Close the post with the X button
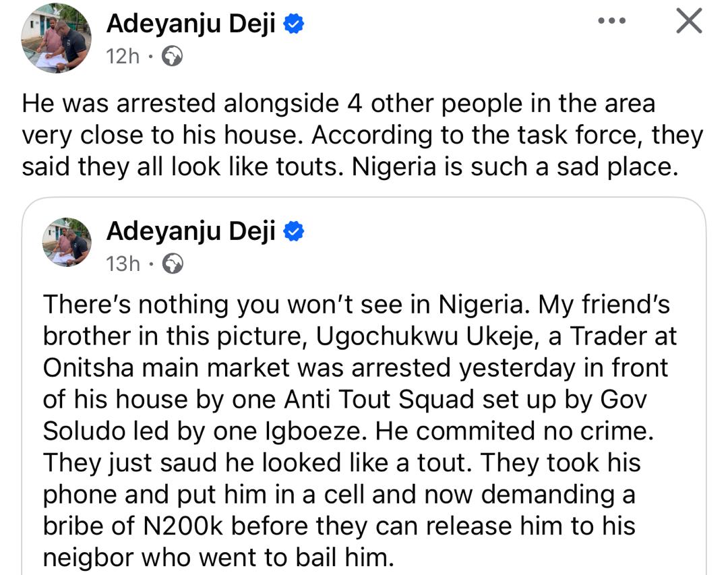 click(x=689, y=21)
